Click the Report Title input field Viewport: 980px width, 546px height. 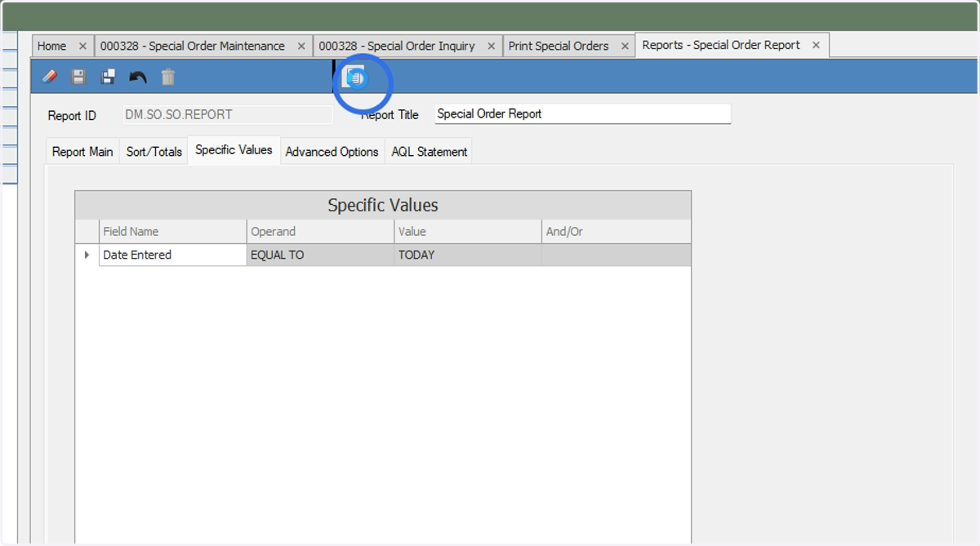(x=582, y=114)
